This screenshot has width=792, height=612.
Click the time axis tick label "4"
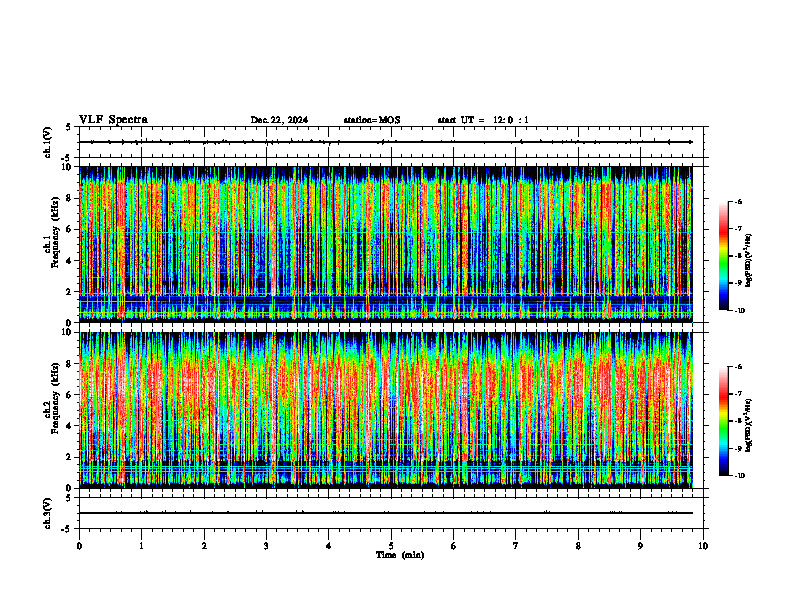point(329,546)
